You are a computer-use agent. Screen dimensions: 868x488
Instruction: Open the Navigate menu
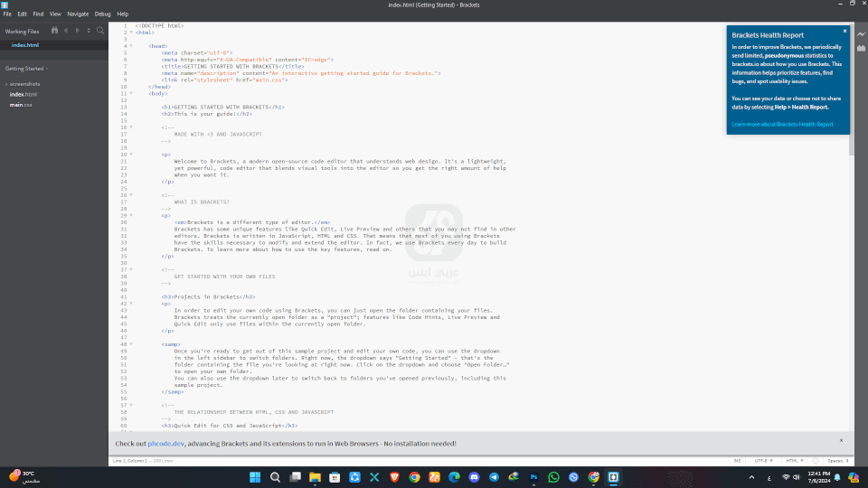[x=79, y=14]
